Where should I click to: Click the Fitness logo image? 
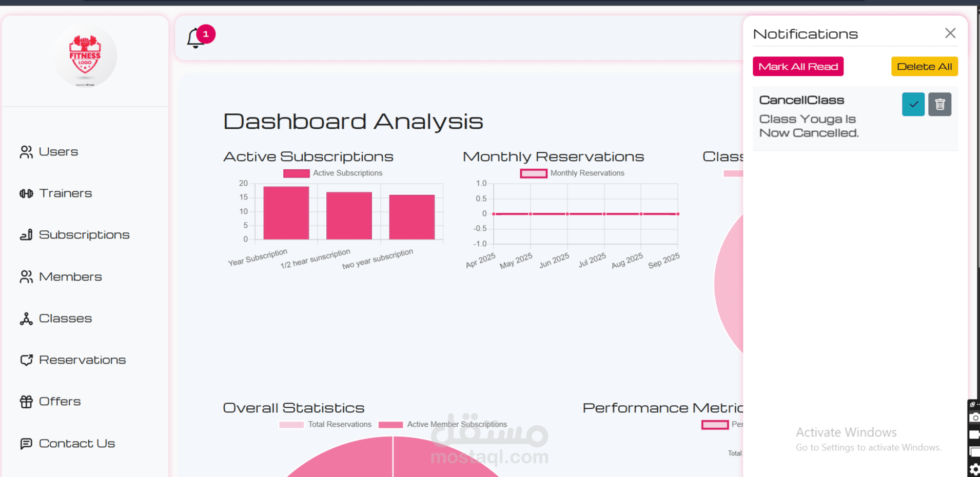point(85,56)
